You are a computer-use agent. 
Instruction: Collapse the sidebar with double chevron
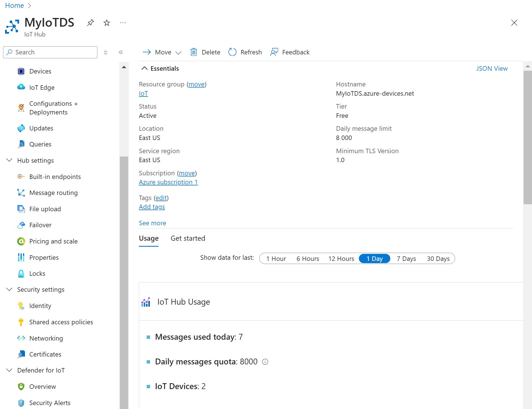(x=121, y=52)
